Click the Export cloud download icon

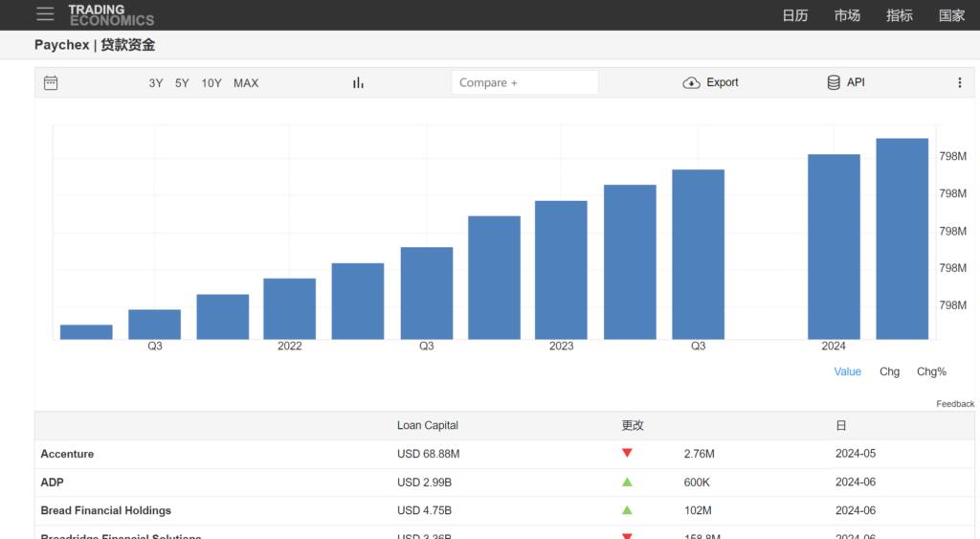click(691, 82)
